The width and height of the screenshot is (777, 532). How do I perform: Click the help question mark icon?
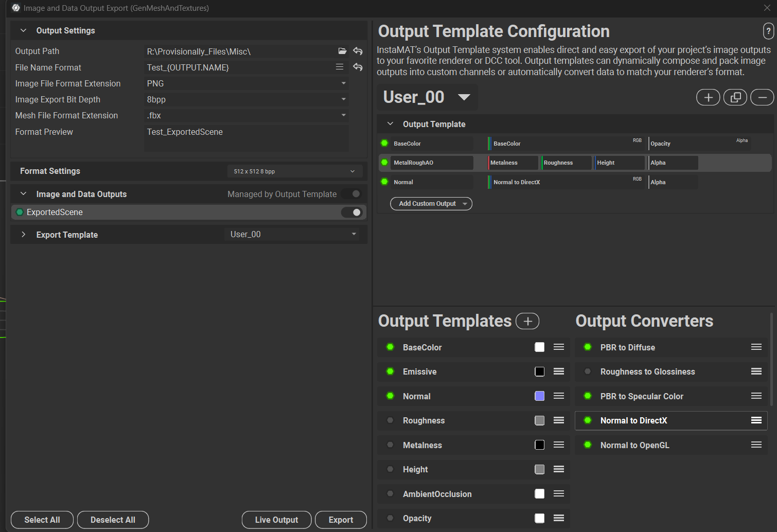coord(768,31)
